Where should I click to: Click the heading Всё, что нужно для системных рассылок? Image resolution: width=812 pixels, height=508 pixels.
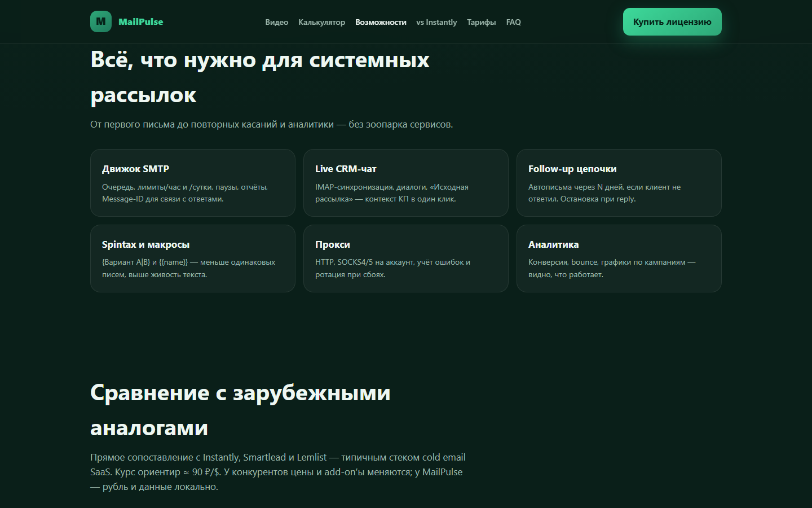click(x=260, y=77)
